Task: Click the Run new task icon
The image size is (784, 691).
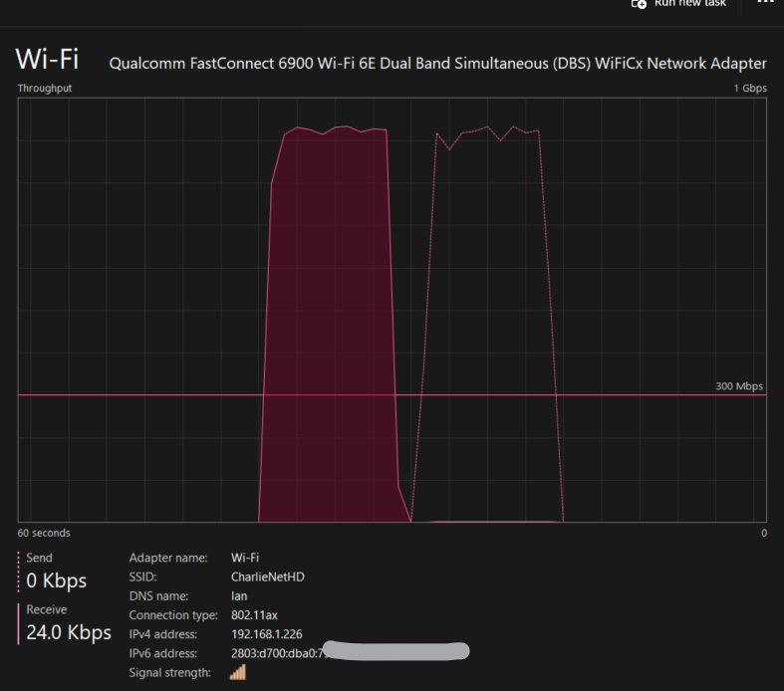Action: tap(640, 4)
